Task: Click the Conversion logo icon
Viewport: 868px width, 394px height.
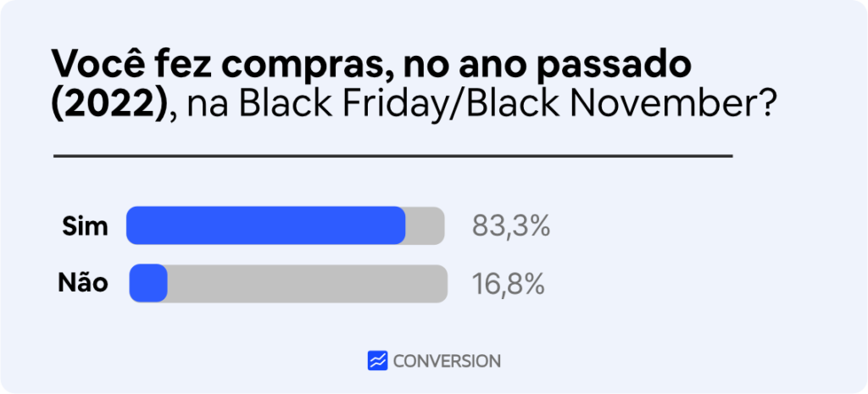Action: [x=377, y=361]
